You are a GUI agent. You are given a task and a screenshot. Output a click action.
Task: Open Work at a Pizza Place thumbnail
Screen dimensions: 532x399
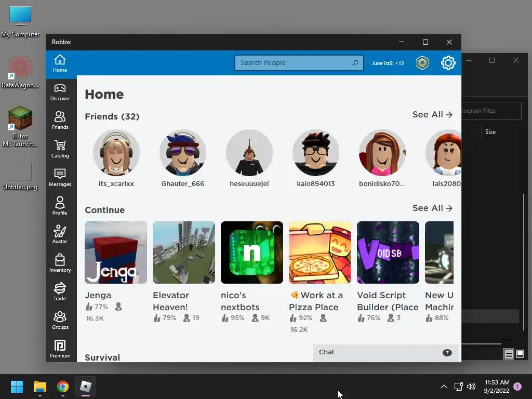click(x=320, y=252)
